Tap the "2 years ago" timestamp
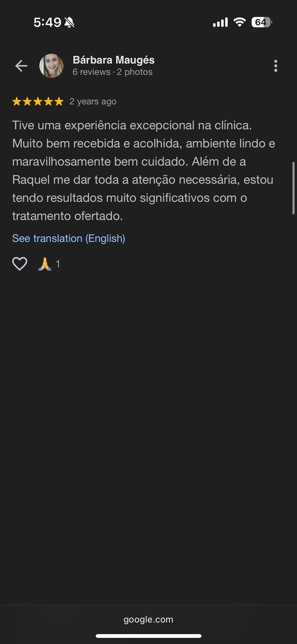 tap(93, 101)
